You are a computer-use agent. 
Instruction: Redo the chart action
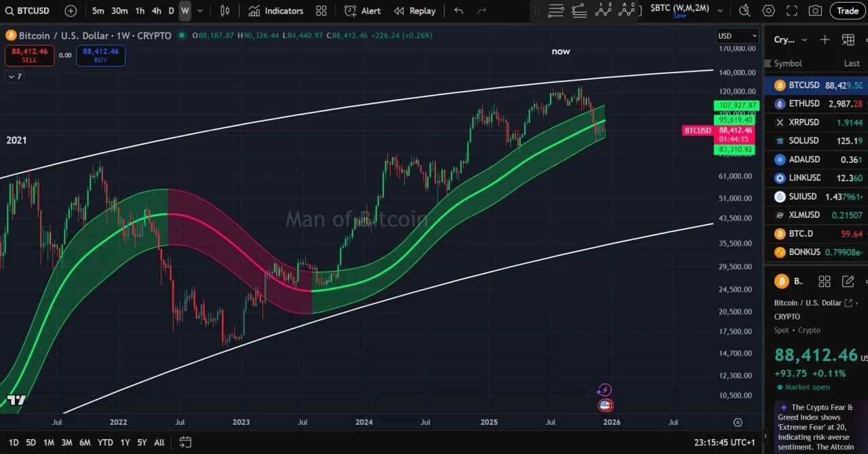click(482, 11)
